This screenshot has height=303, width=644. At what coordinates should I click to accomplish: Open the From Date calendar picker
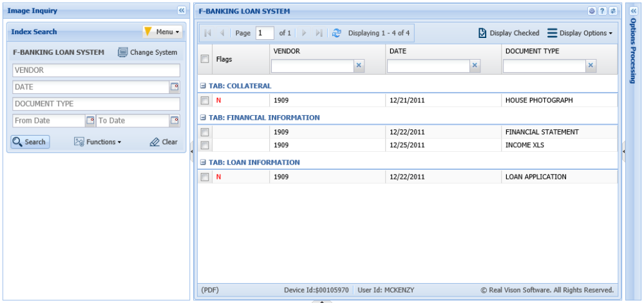(90, 120)
